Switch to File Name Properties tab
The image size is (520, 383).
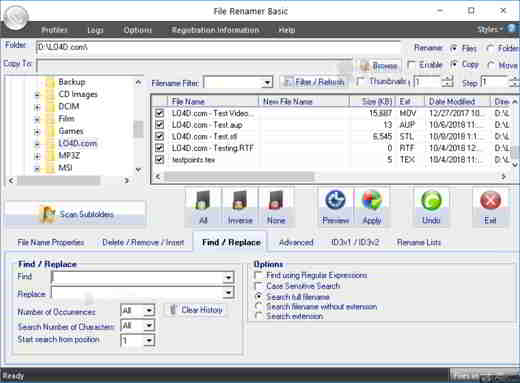click(x=50, y=242)
